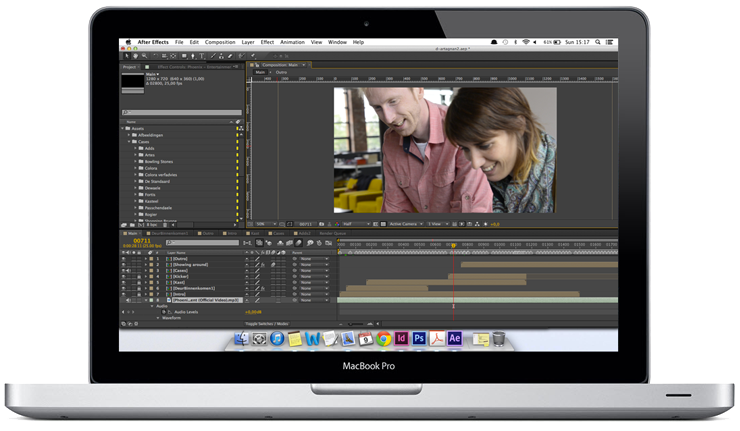Open the Half resolution dropdown
The height and width of the screenshot is (431, 740).
pyautogui.click(x=356, y=224)
